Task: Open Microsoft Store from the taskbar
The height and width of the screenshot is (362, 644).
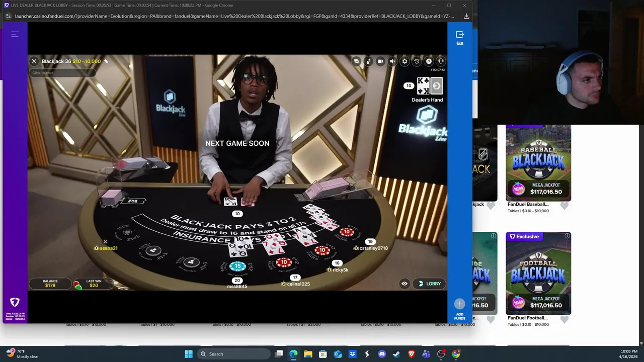Action: pyautogui.click(x=323, y=354)
